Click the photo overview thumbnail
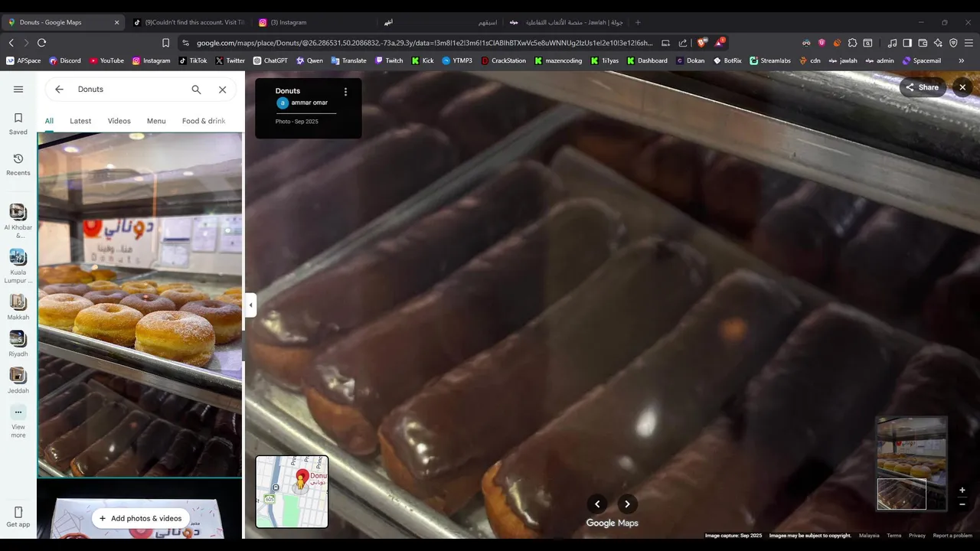 click(912, 464)
